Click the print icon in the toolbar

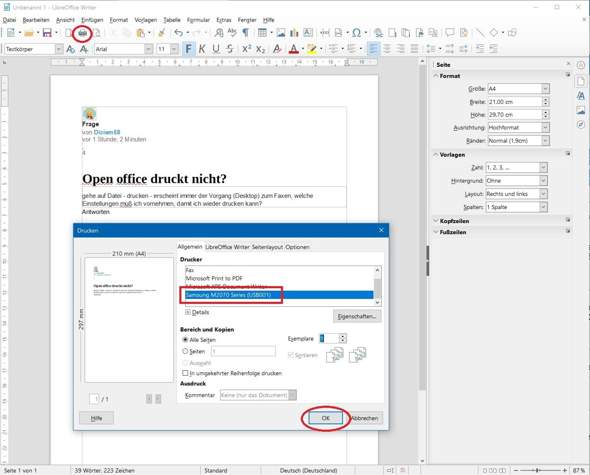83,33
